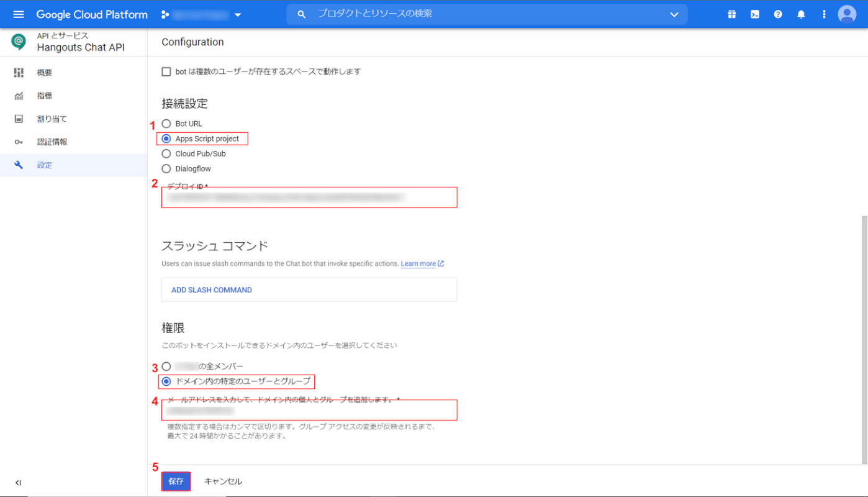Click the キャンセル cancel button
The width and height of the screenshot is (868, 497).
223,481
